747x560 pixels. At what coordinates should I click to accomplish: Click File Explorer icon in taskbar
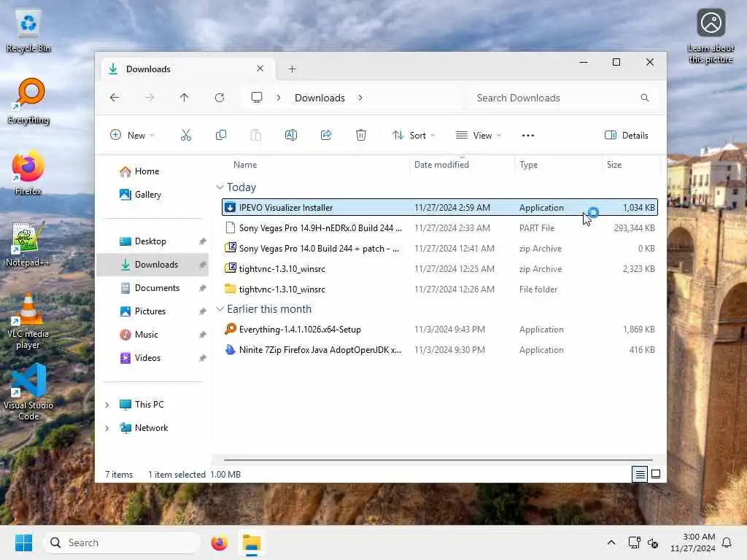(x=252, y=542)
